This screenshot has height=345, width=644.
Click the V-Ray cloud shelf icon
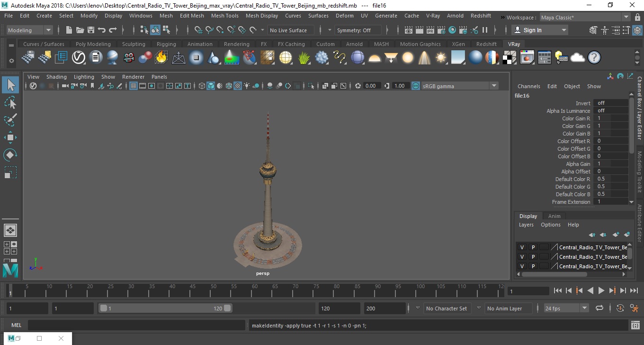click(x=578, y=58)
